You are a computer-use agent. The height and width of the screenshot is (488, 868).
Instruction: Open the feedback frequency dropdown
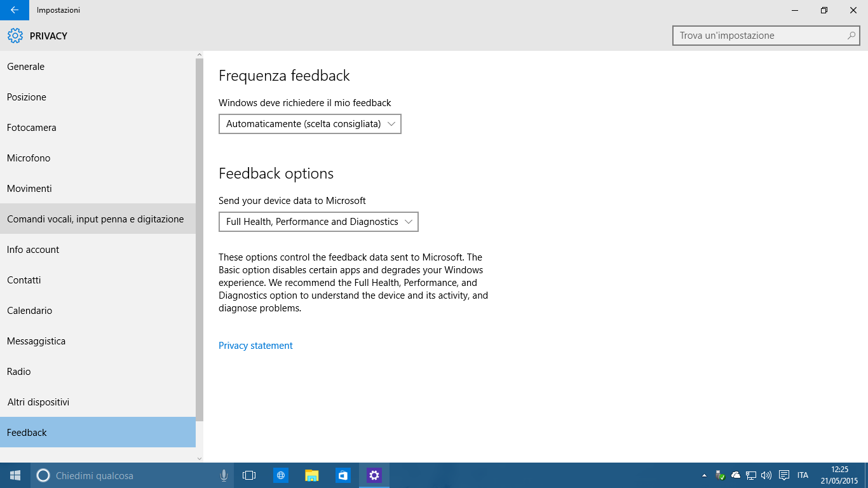(310, 124)
